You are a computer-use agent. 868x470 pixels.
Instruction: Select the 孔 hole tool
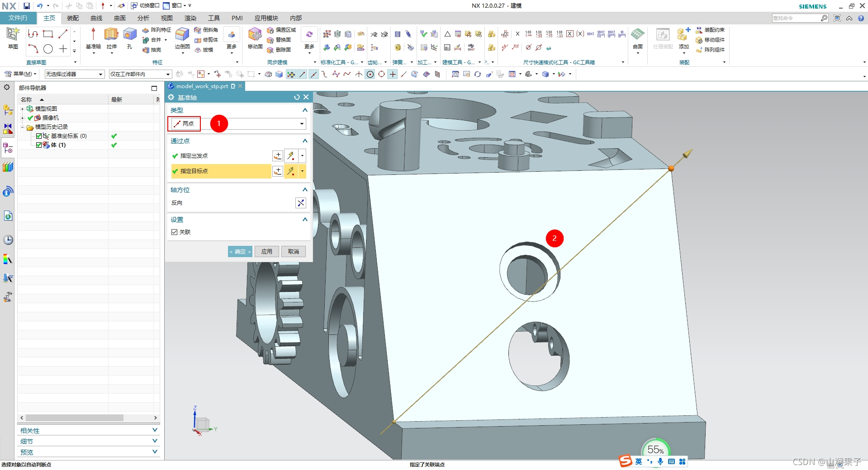(x=130, y=38)
